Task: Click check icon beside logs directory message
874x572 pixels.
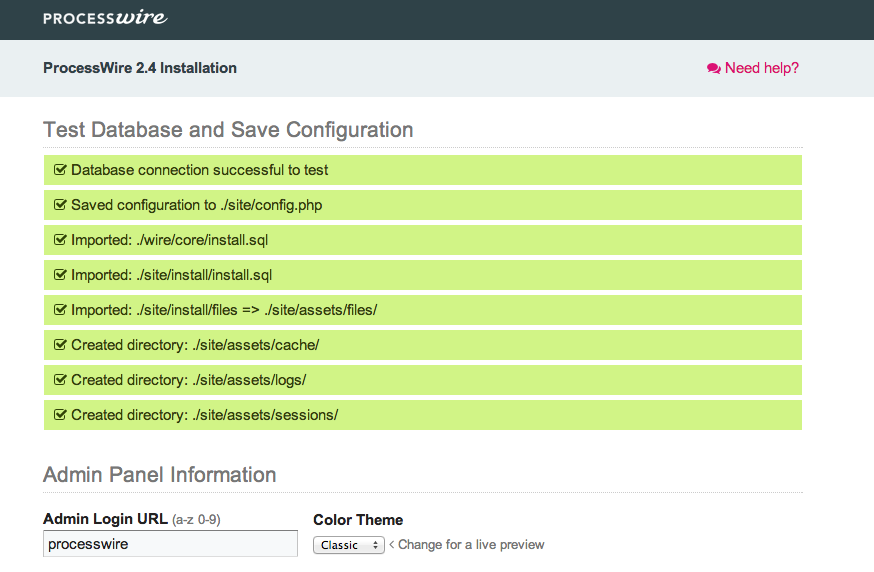Action: (x=60, y=380)
